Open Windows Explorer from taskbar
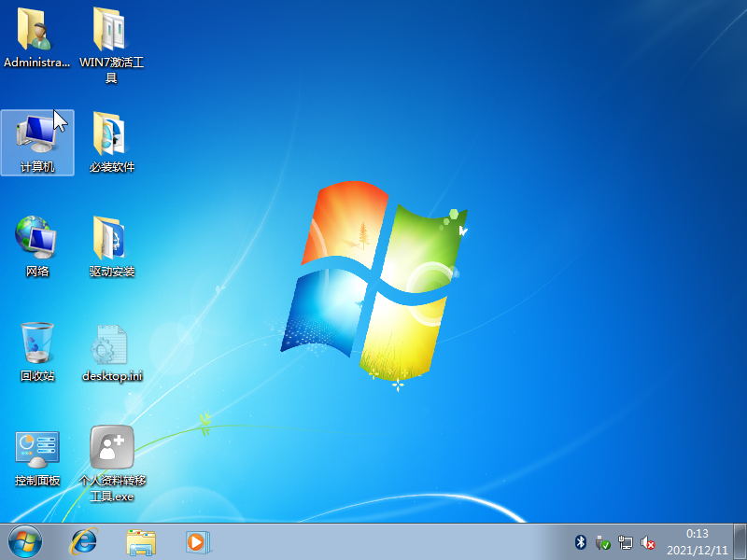This screenshot has height=560, width=747. [x=141, y=542]
